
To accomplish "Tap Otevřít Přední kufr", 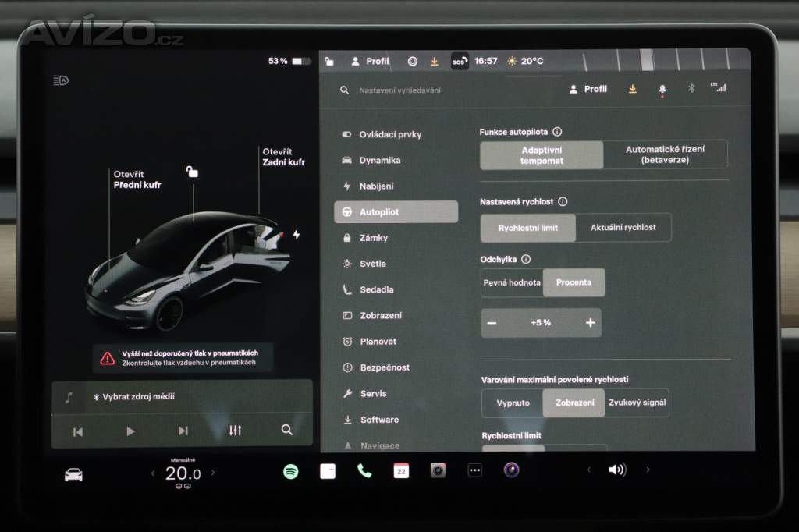I will tap(137, 180).
